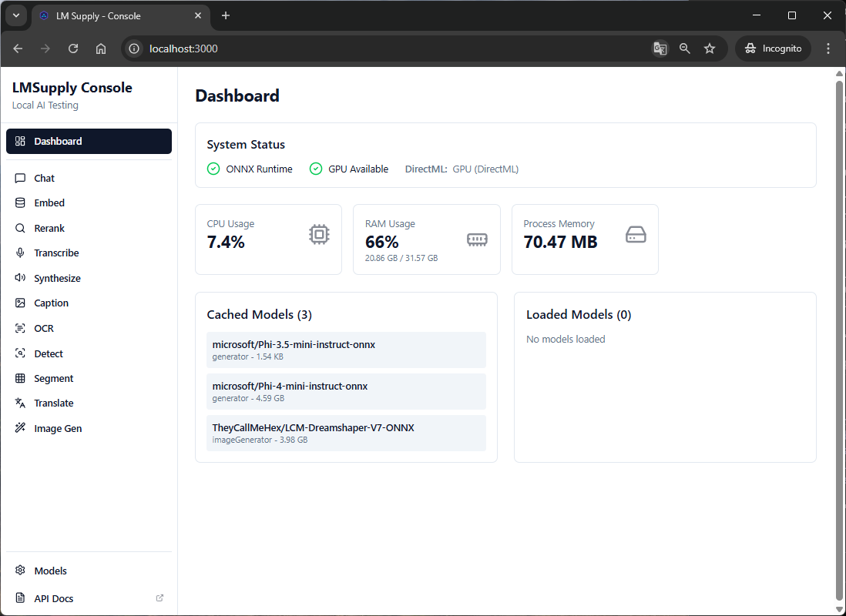Image resolution: width=846 pixels, height=616 pixels.
Task: Go to the Segment page
Action: click(89, 379)
